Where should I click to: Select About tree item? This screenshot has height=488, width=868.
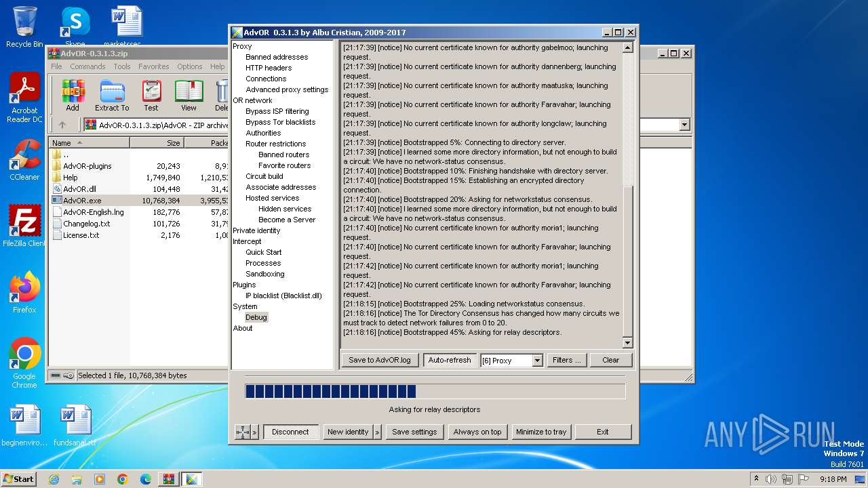coord(243,328)
